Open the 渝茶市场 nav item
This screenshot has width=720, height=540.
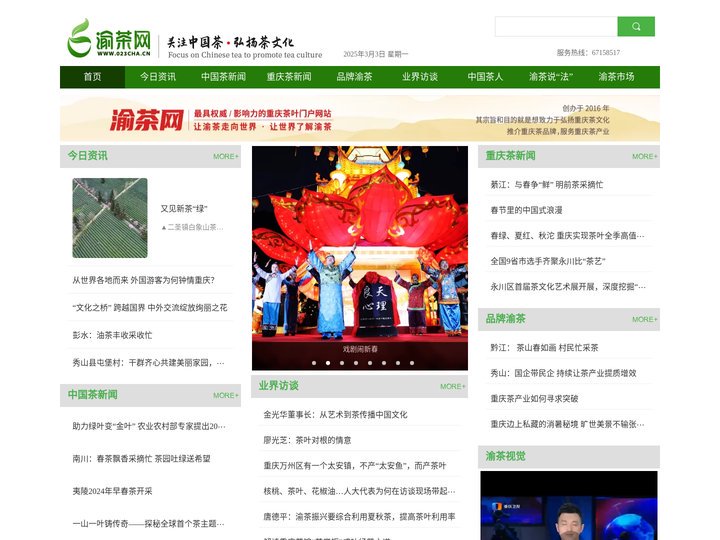point(616,77)
